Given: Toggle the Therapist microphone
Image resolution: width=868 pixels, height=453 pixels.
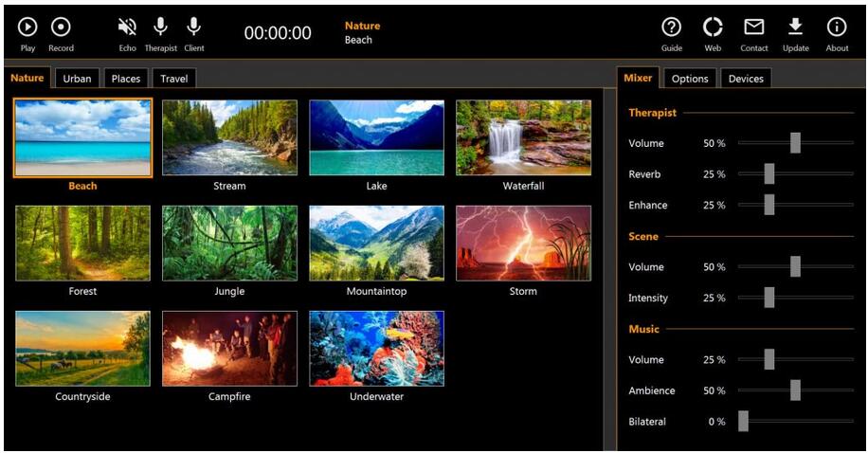Looking at the screenshot, I should [x=160, y=28].
